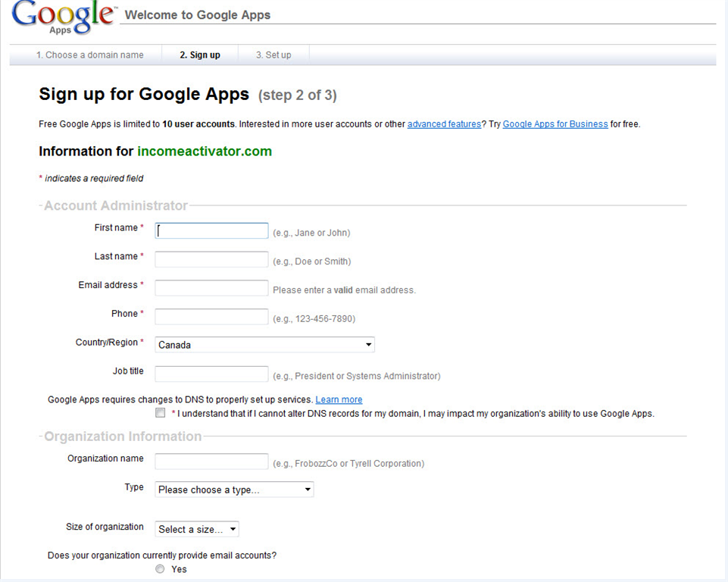Click the Account Administrator section heading

point(116,205)
